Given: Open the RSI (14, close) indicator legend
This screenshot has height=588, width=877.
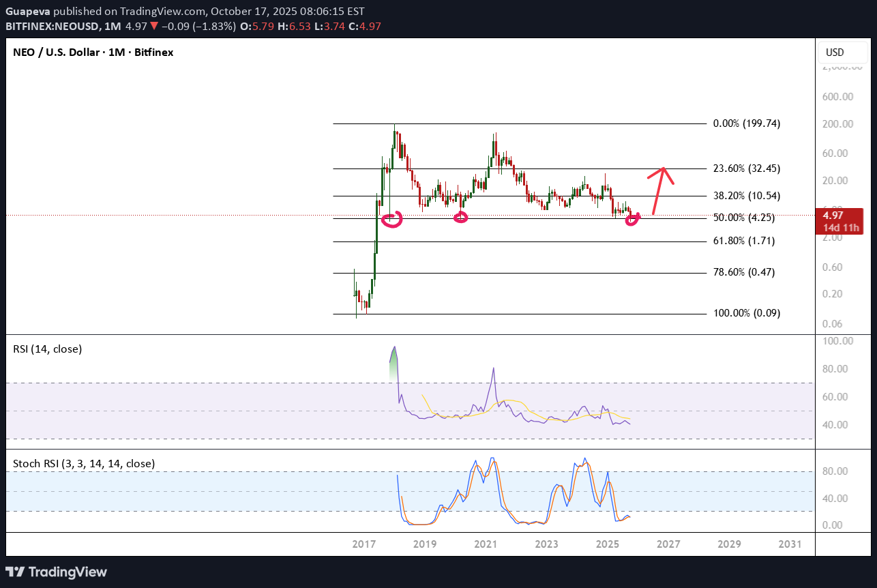Looking at the screenshot, I should 47,349.
